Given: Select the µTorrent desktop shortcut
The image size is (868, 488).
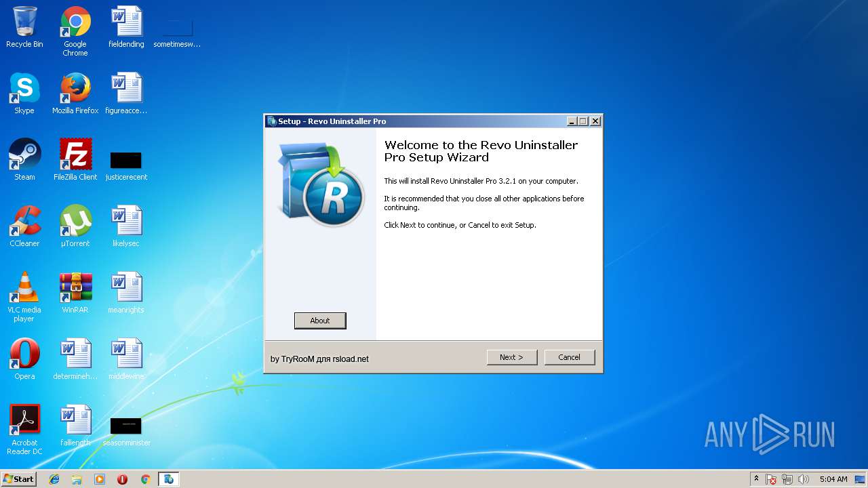Looking at the screenshot, I should pyautogui.click(x=75, y=226).
